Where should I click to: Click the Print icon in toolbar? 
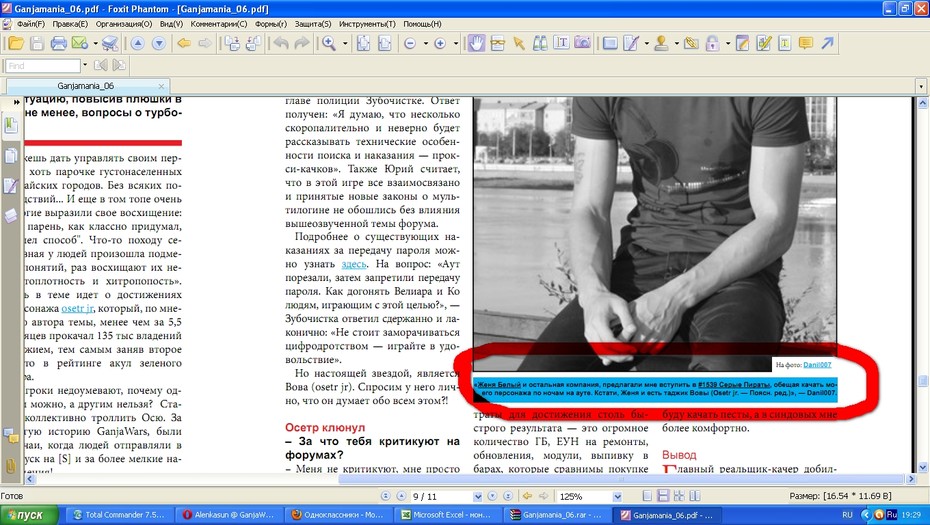[58, 43]
